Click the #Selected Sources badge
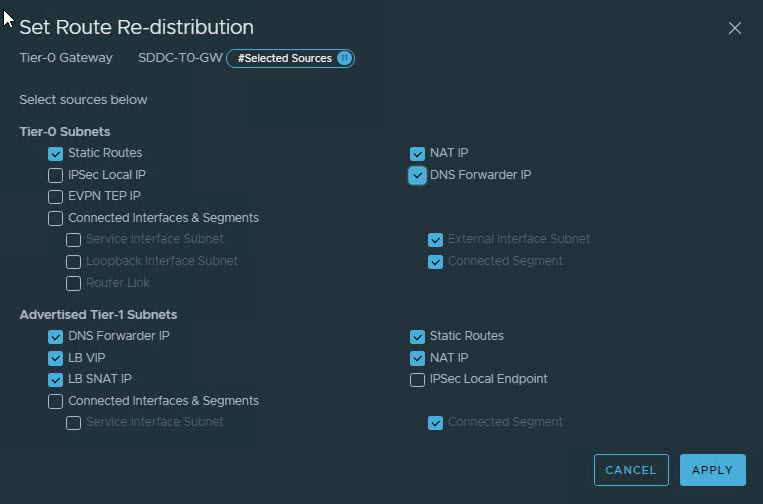This screenshot has height=504, width=763. [290, 58]
